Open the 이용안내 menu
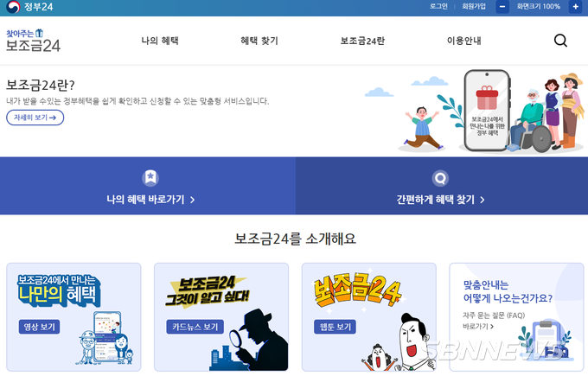This screenshot has width=588, height=376. pyautogui.click(x=463, y=41)
